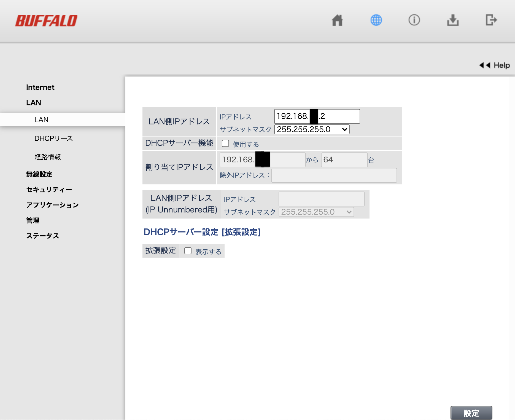Viewport: 515px width, 420px height.
Task: Open the information icon
Action: [414, 20]
